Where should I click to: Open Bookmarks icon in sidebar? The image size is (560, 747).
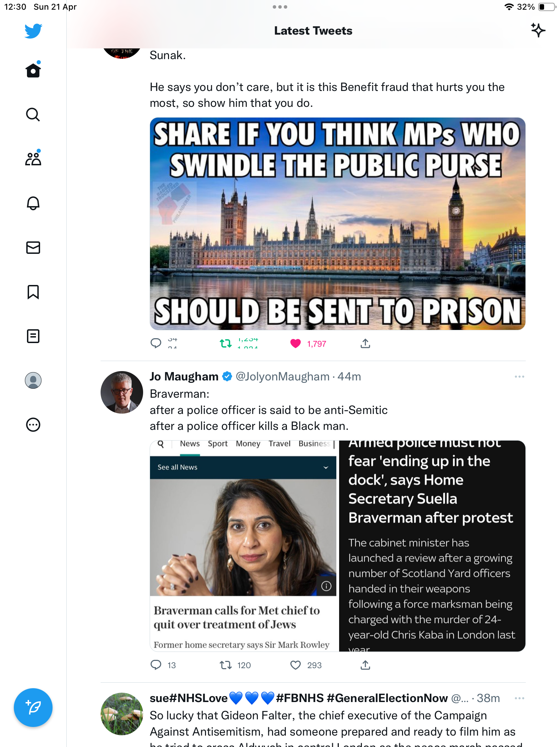[33, 292]
